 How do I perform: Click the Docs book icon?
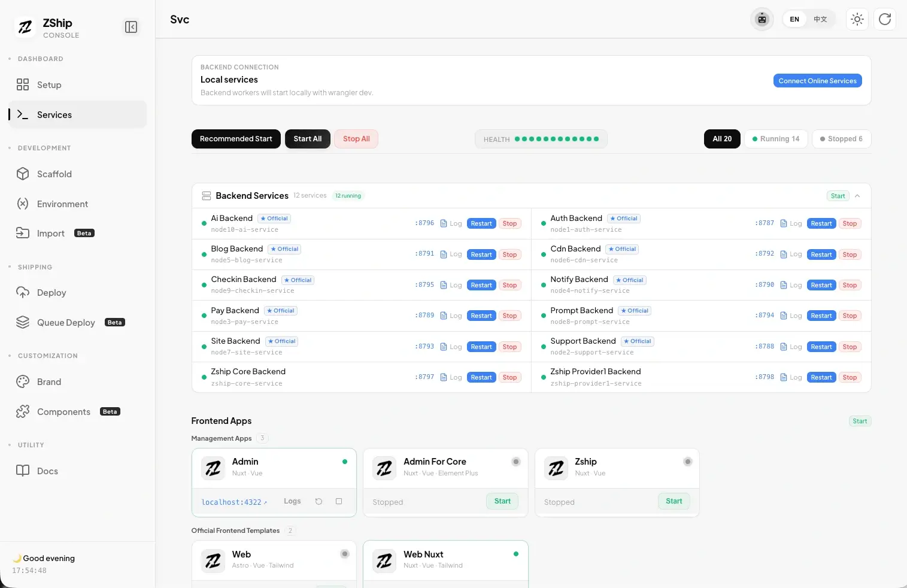(x=23, y=471)
